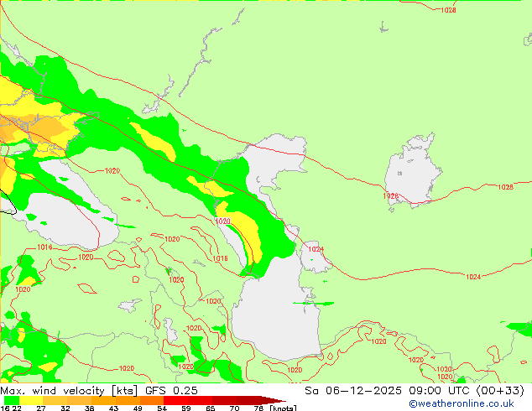Click the dark red arrow tip of legend
Viewport: 532px width, 411px height.
pos(274,400)
